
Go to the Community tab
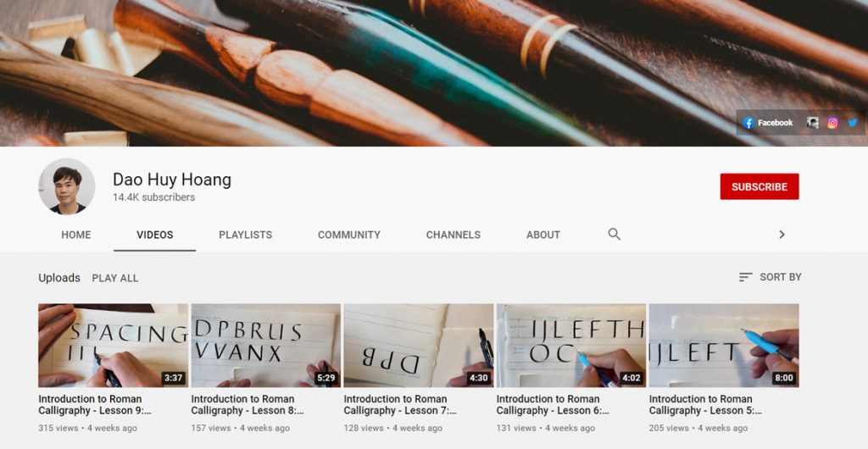349,235
